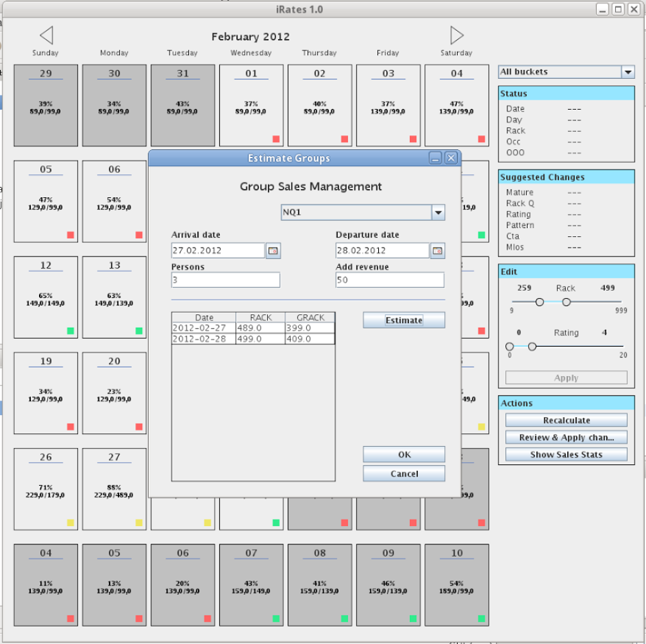
Task: Click red status square on February 02
Action: click(345, 139)
